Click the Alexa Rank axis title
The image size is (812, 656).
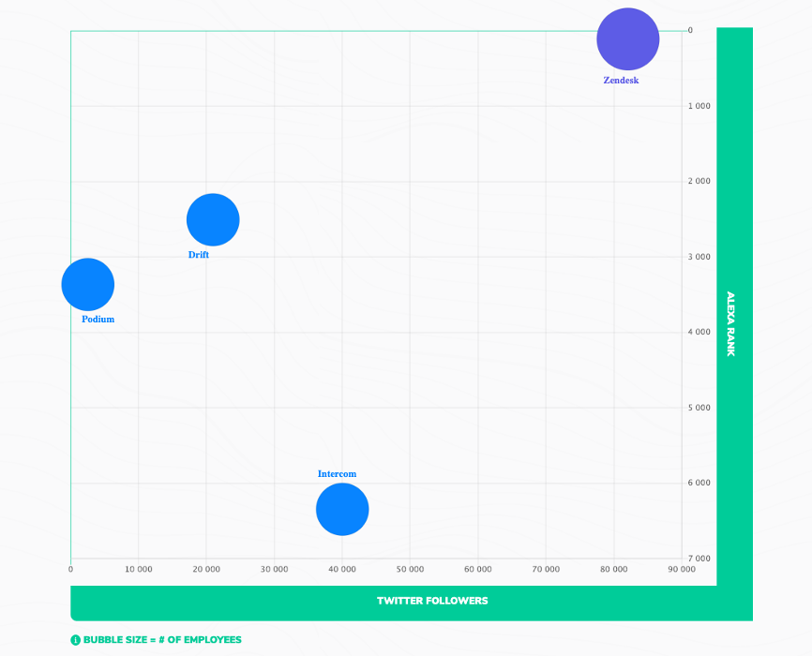[x=731, y=323]
